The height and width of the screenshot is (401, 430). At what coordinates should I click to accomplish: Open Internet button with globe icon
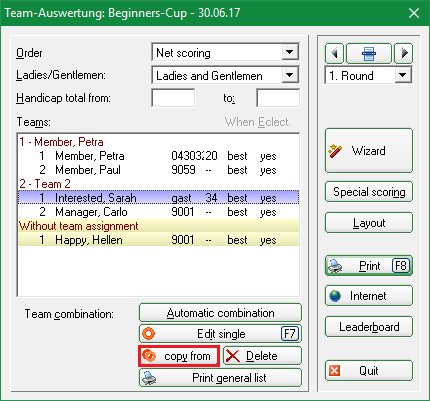[369, 296]
